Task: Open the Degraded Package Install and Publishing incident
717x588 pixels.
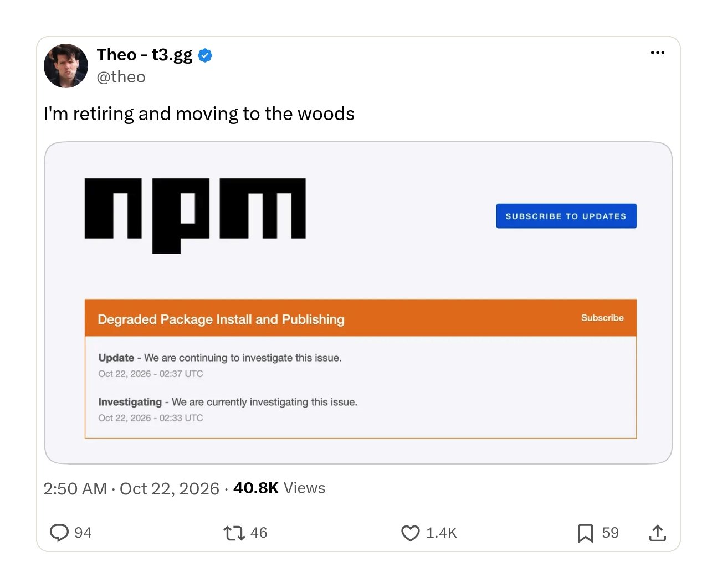Action: click(221, 319)
